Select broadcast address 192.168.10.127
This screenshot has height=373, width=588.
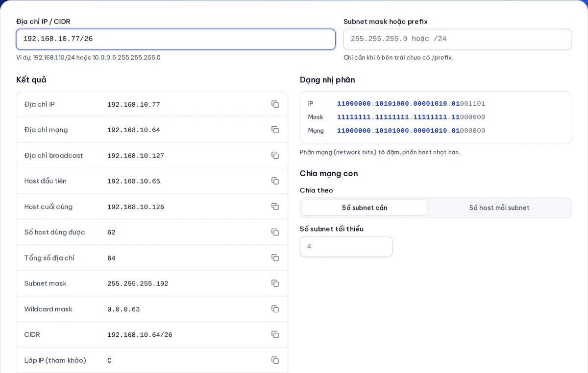click(136, 156)
